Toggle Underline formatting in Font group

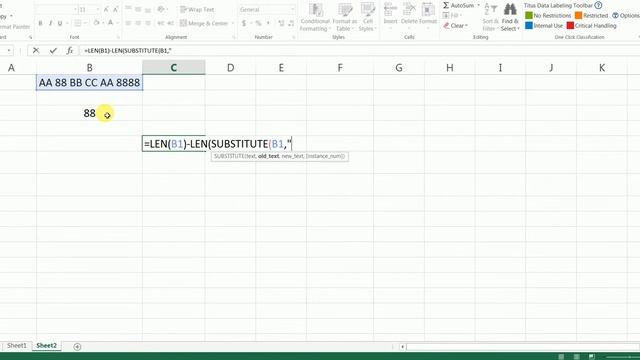coord(60,23)
